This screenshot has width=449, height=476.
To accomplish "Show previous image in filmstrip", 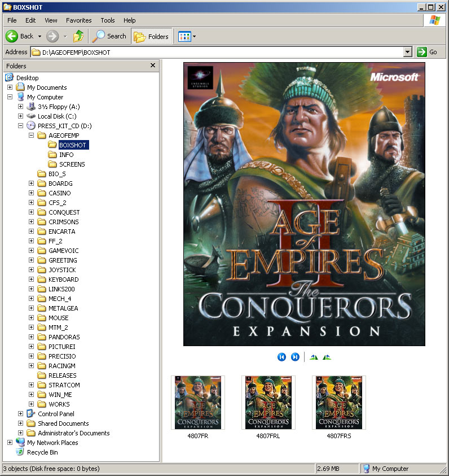I will pyautogui.click(x=281, y=357).
